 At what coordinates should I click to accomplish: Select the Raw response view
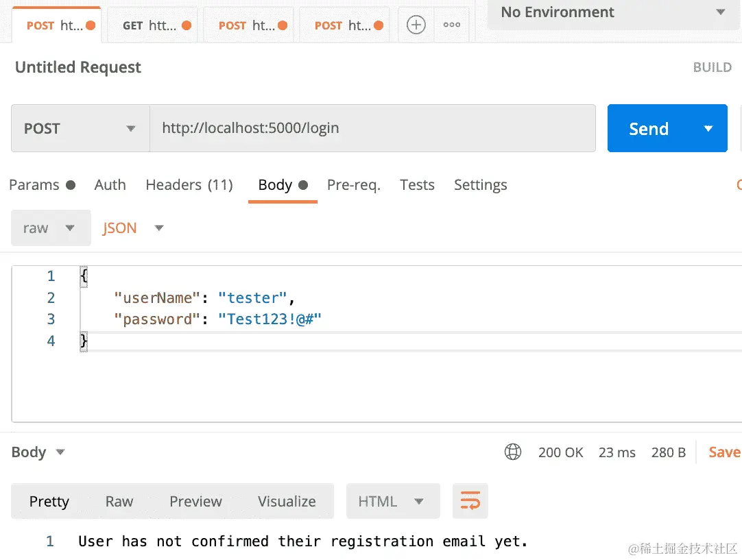click(119, 501)
